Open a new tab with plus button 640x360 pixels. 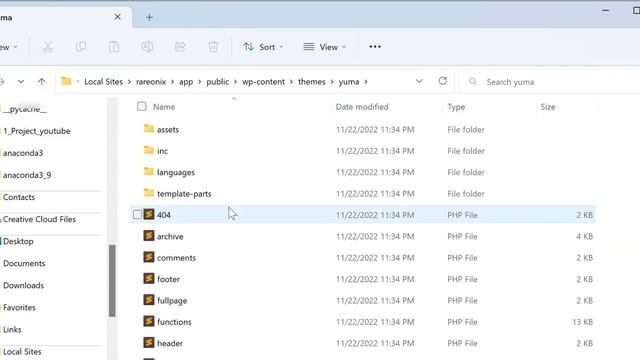(x=149, y=18)
